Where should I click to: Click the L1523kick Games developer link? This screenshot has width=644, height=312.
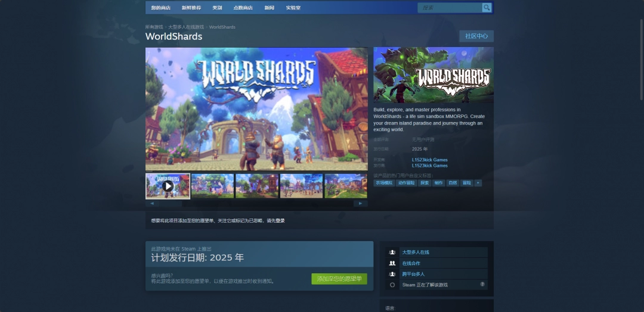429,160
